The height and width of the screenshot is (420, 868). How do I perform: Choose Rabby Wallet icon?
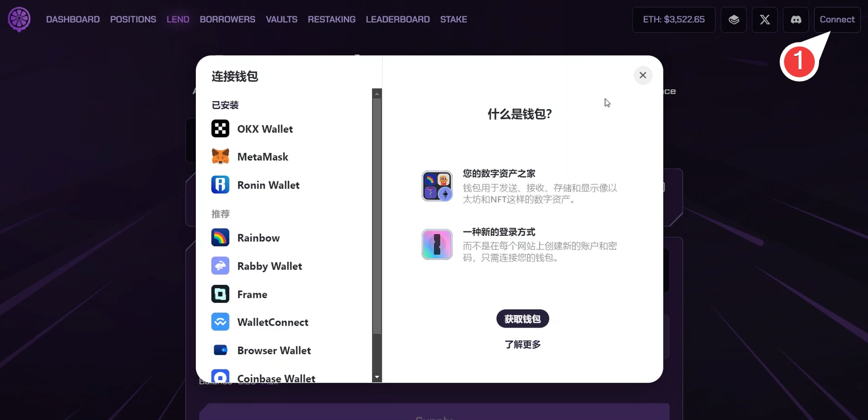(220, 266)
